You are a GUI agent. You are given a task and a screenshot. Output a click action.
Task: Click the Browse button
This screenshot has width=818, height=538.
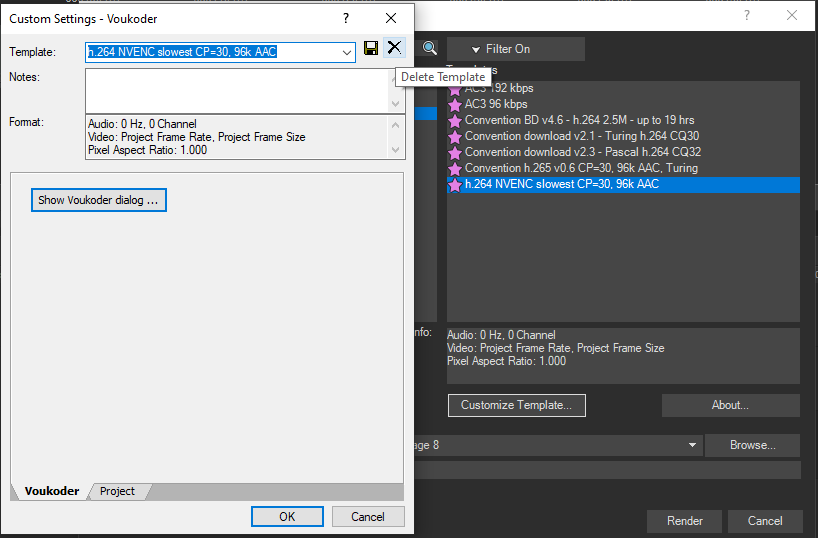click(x=753, y=445)
